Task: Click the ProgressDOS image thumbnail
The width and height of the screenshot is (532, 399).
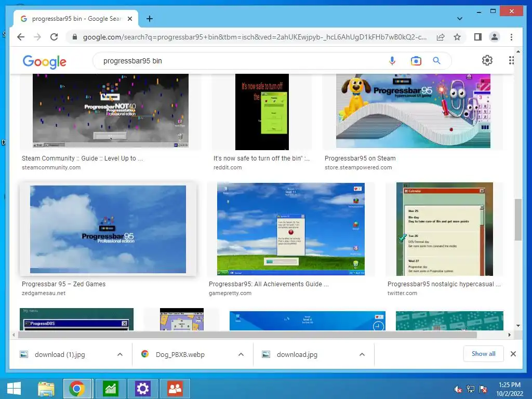Action: tap(76, 320)
